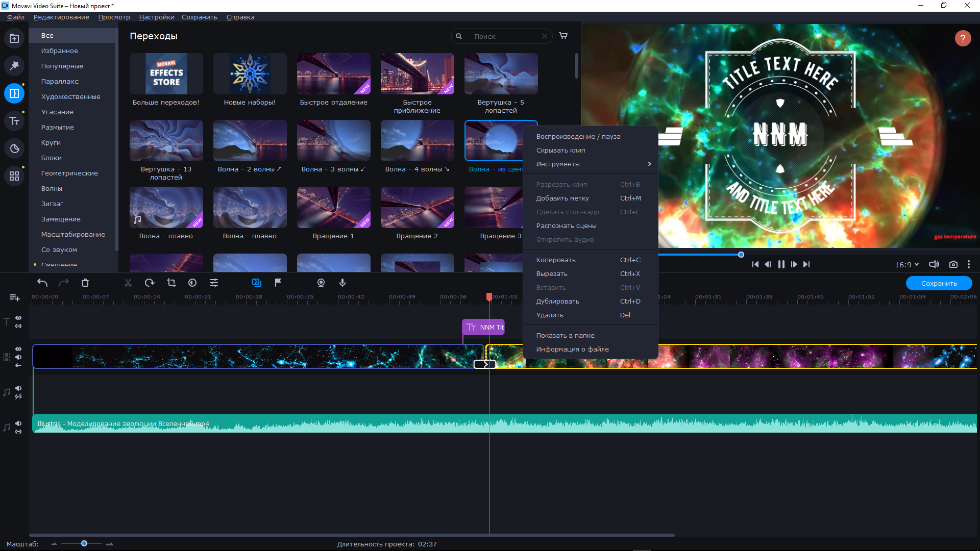The height and width of the screenshot is (551, 980).
Task: Choose Удалить in context menu
Action: point(591,315)
